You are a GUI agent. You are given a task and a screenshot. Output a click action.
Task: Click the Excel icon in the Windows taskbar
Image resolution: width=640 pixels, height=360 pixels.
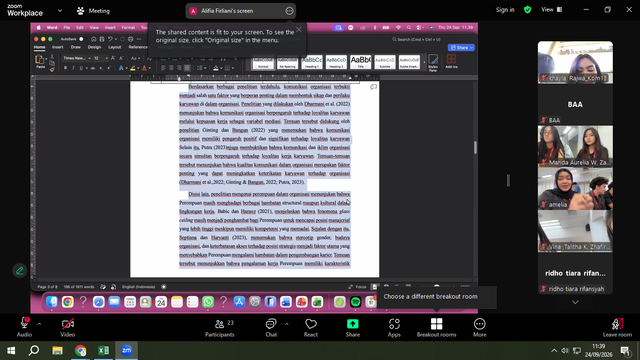[x=103, y=350]
